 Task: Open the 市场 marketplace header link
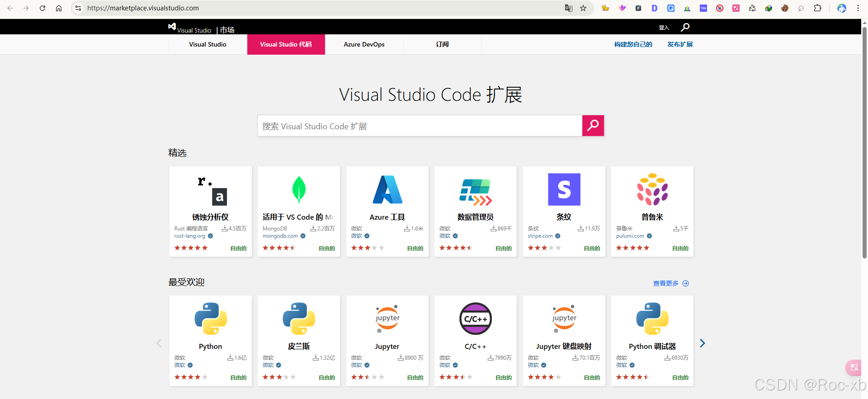(227, 30)
